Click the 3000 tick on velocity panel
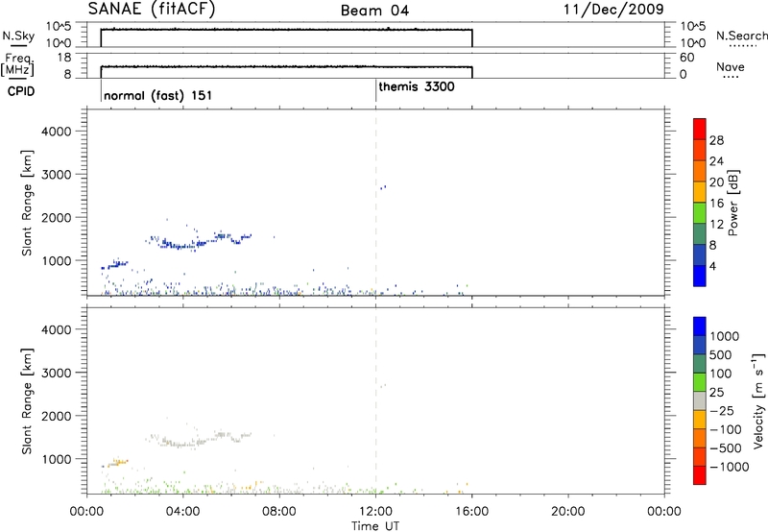 [57, 373]
